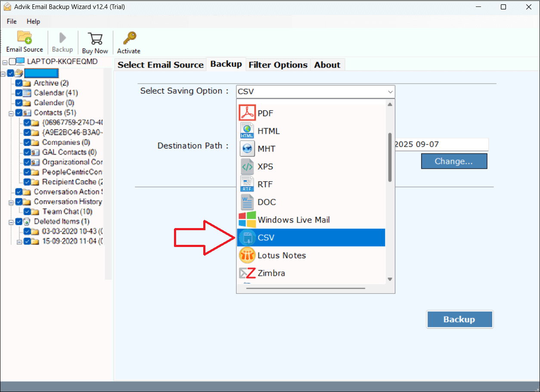This screenshot has height=392, width=540.
Task: Collapse the Deleted Items tree node
Action: pyautogui.click(x=11, y=222)
